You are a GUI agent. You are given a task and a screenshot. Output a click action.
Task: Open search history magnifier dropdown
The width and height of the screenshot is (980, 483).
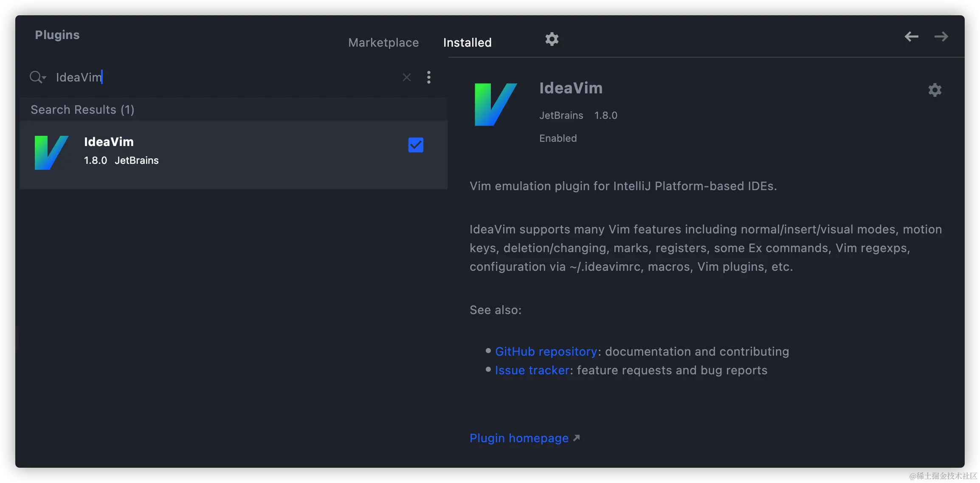37,77
